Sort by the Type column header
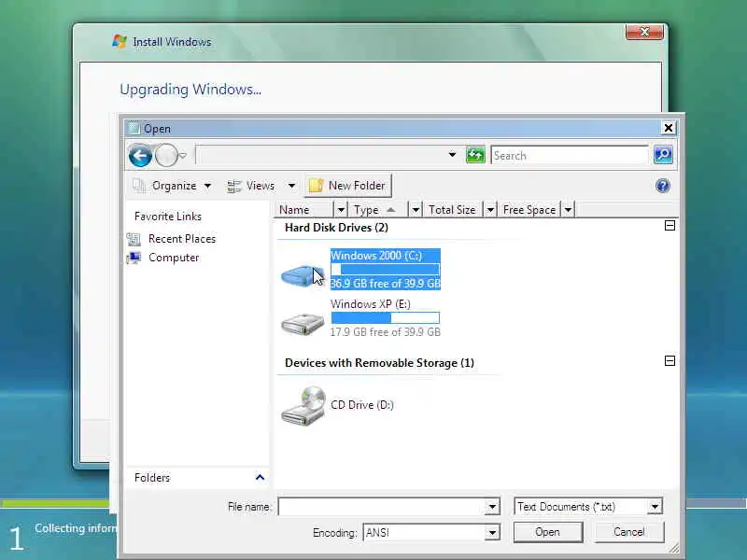 (x=378, y=209)
